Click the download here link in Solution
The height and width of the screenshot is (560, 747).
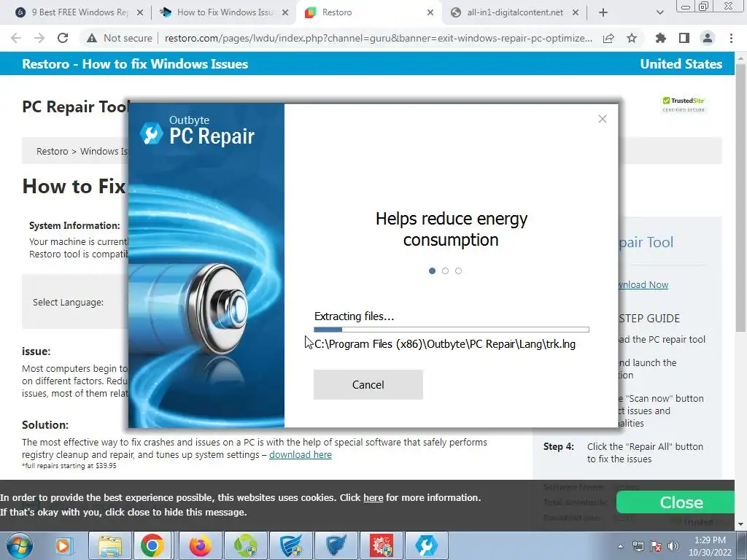(300, 455)
